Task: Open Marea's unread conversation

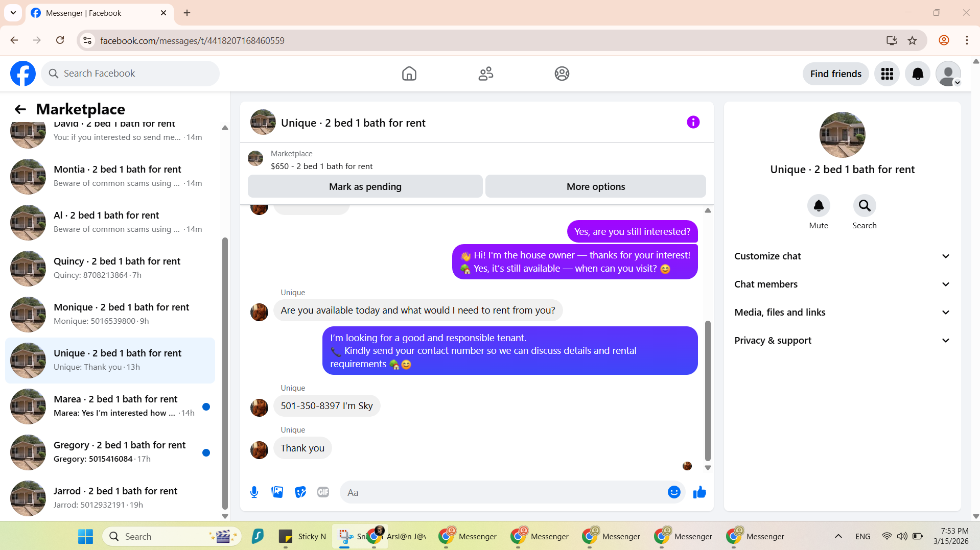Action: [110, 406]
